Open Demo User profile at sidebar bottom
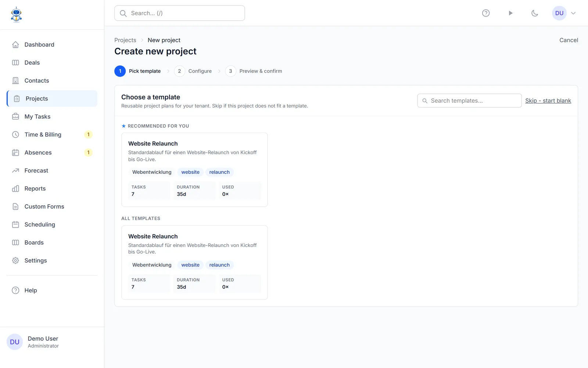 (52, 342)
